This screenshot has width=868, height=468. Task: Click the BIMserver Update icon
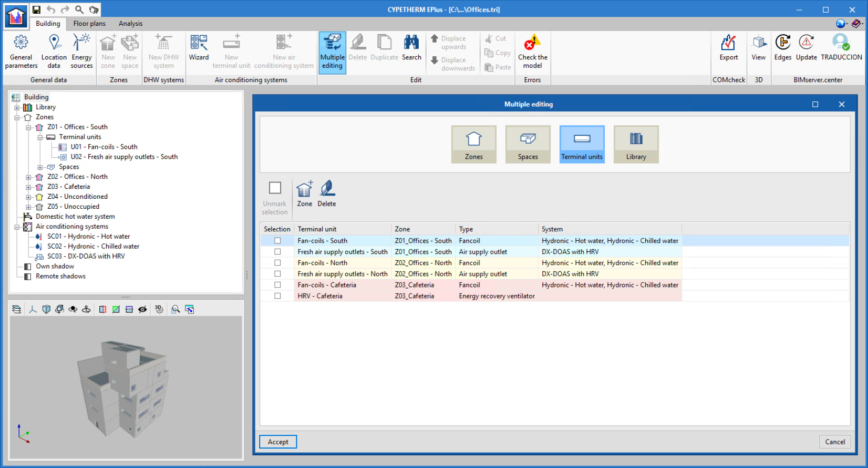(806, 48)
